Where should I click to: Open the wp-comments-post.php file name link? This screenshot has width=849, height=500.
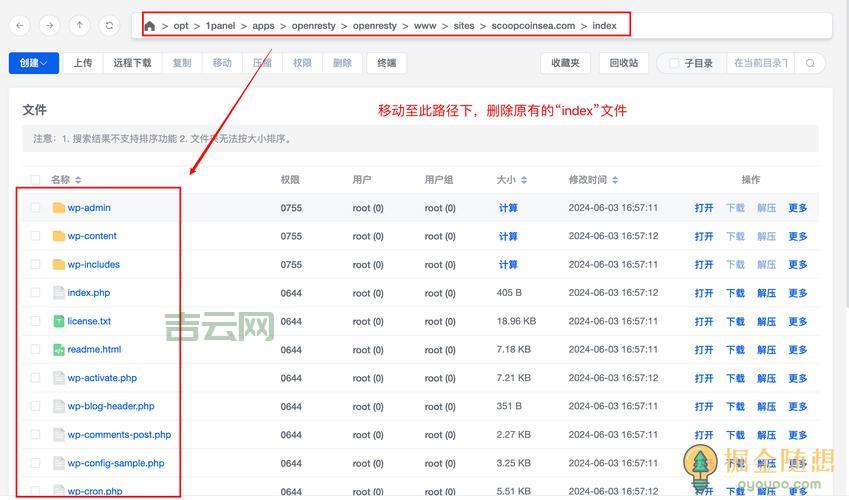pos(119,434)
